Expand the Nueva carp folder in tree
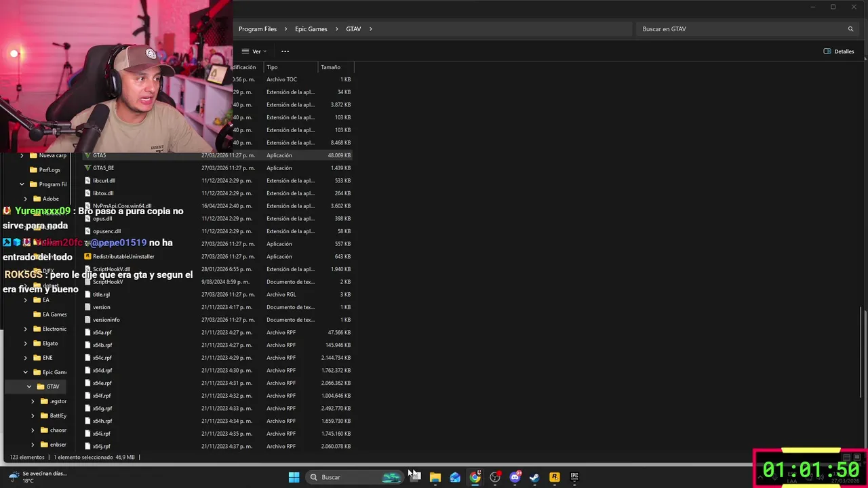This screenshot has height=488, width=868. (22, 155)
